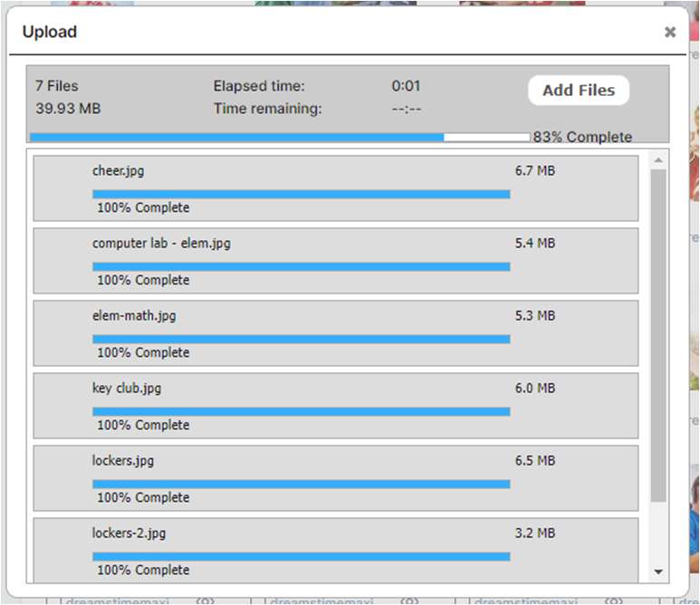Click the 0:01 elapsed time value
The height and width of the screenshot is (605, 700).
coord(406,86)
